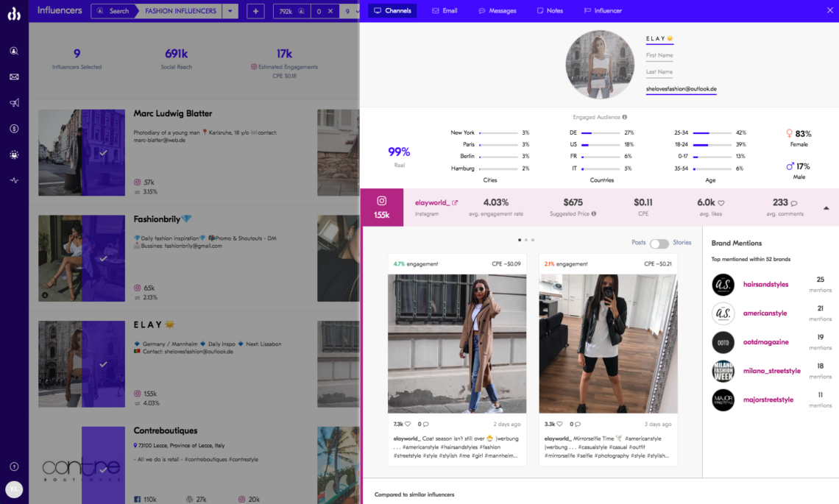Deselect the ELAY influencer checkmark
839x504 pixels.
click(104, 363)
